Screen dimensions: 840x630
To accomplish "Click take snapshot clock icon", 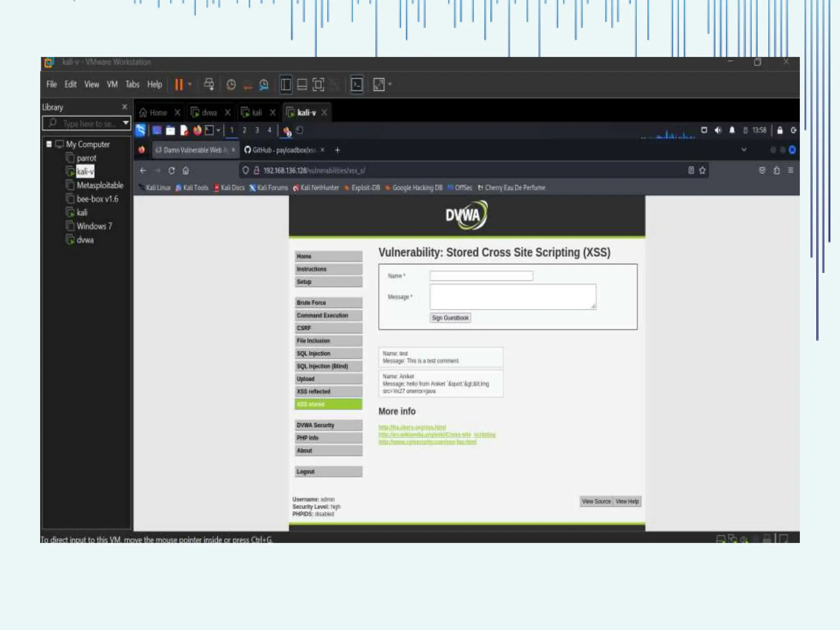I will click(231, 84).
